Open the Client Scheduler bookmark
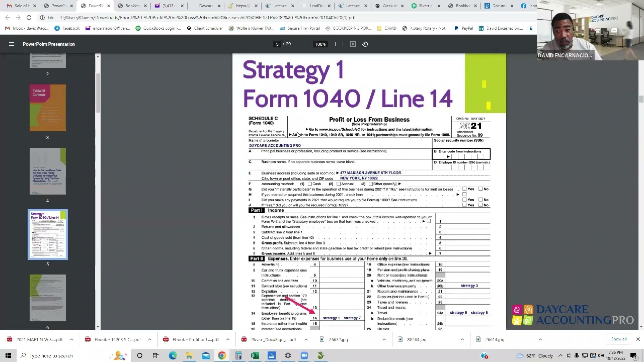This screenshot has width=644, height=362. (x=205, y=28)
